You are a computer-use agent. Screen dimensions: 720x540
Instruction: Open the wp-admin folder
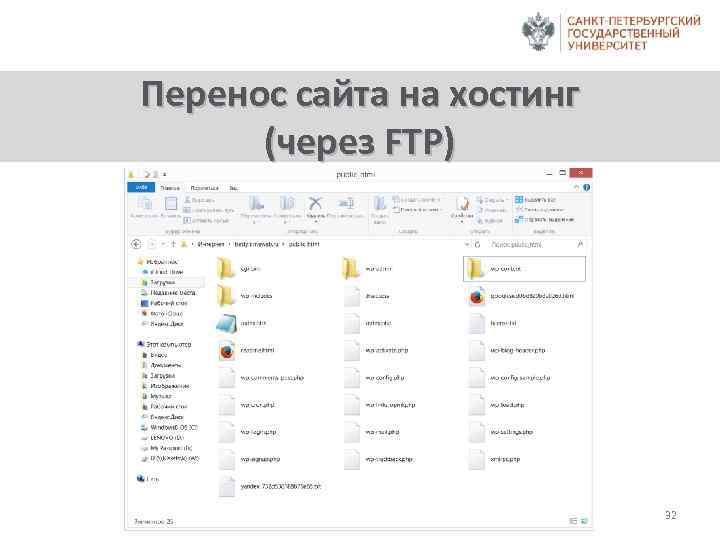pyautogui.click(x=367, y=269)
